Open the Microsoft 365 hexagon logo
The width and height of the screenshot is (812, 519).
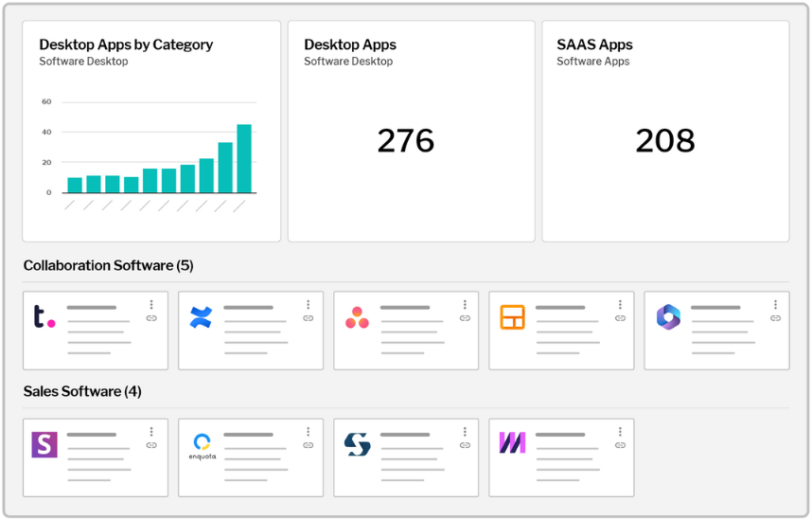(668, 316)
